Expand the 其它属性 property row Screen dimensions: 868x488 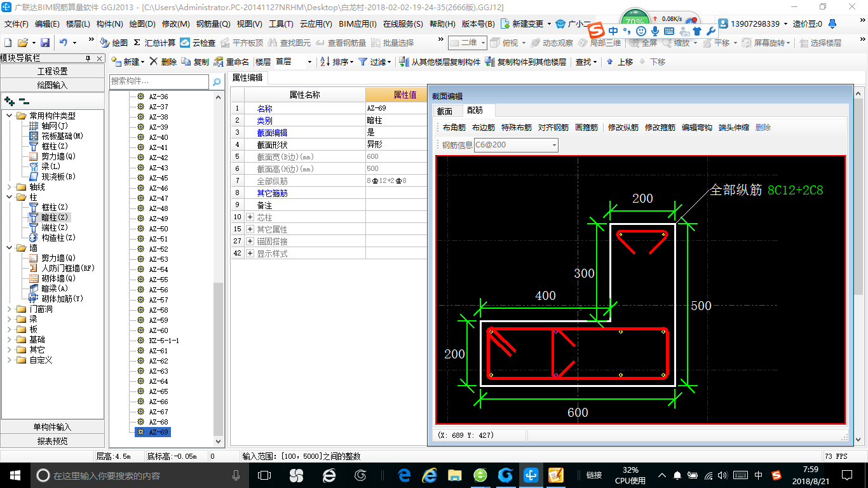250,229
